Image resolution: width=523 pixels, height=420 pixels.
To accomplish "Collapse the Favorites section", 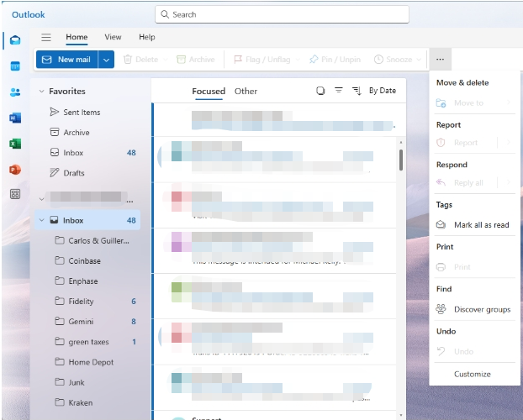I will (x=41, y=91).
